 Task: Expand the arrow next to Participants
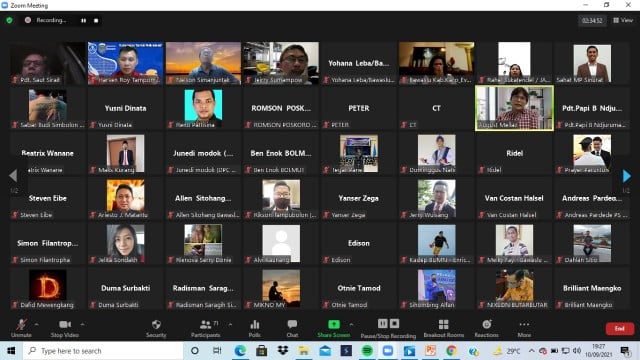(x=230, y=324)
